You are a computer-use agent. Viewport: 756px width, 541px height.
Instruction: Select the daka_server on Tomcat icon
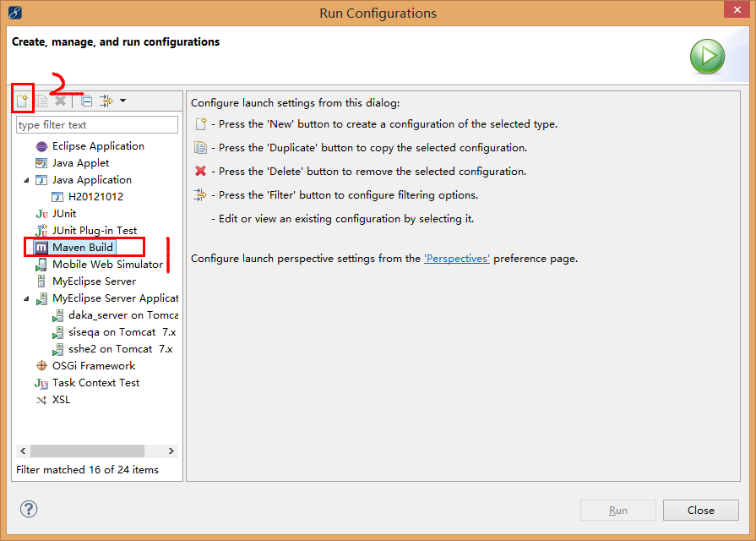(x=57, y=315)
